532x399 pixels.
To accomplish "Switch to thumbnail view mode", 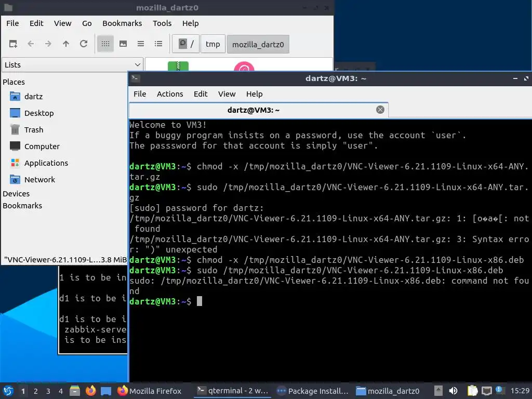I will pyautogui.click(x=123, y=44).
